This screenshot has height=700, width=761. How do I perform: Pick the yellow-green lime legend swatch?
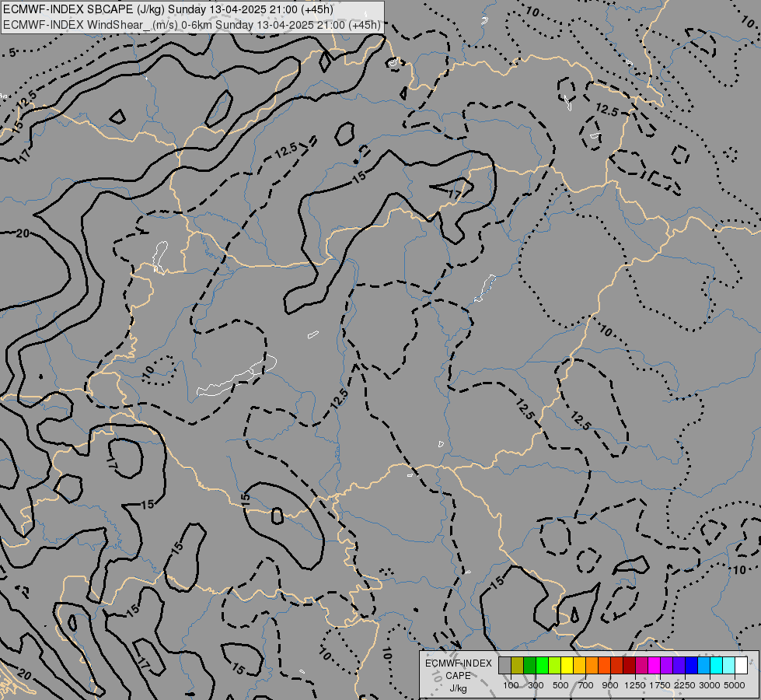pos(555,666)
